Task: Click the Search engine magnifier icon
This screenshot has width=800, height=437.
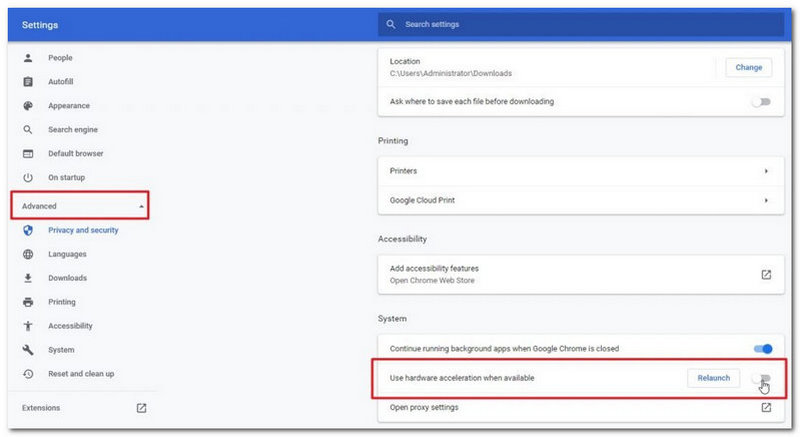Action: [28, 130]
